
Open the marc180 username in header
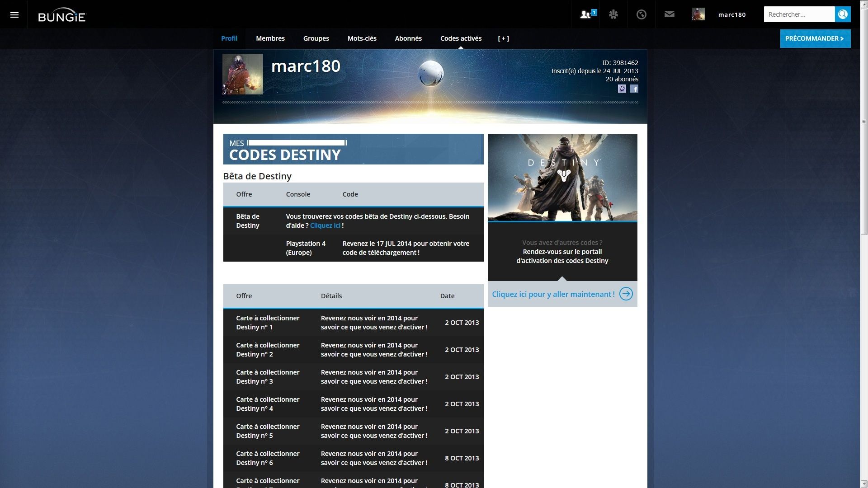(732, 14)
